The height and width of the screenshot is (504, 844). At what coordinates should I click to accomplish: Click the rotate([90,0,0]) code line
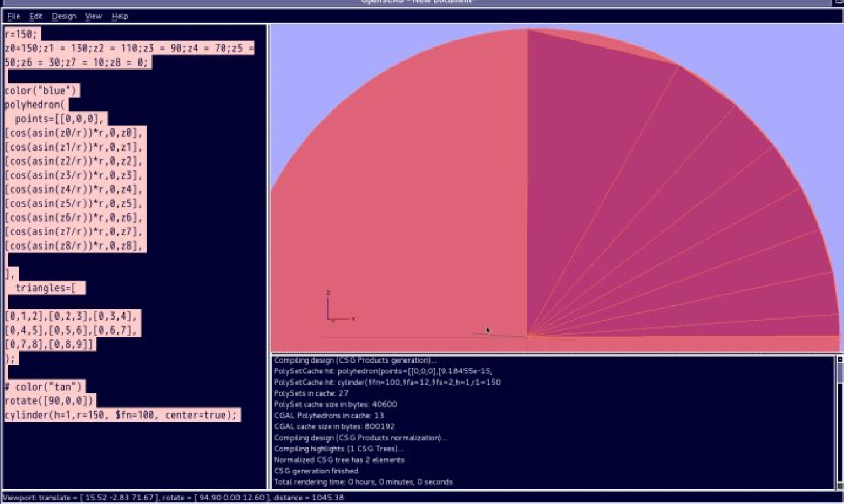coord(49,401)
